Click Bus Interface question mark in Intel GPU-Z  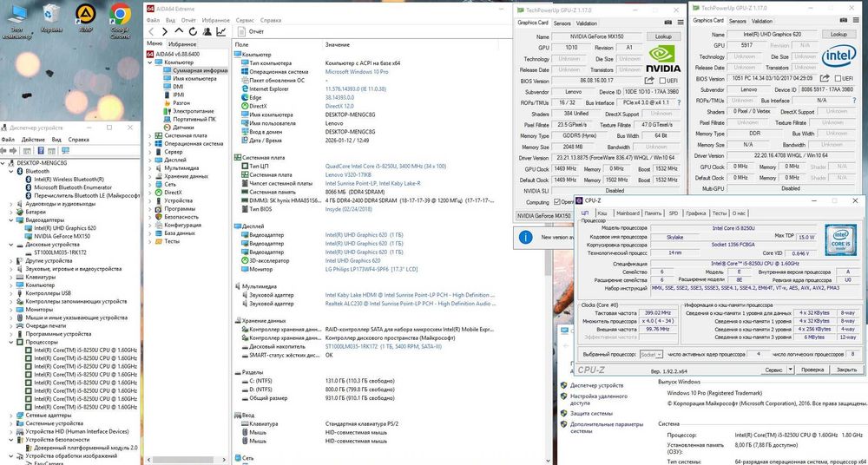854,100
